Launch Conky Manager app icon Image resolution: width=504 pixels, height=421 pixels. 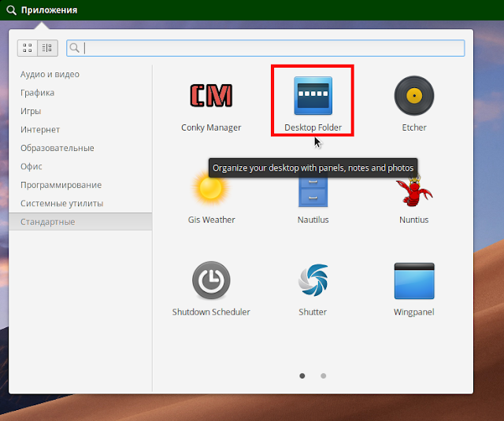pos(211,95)
